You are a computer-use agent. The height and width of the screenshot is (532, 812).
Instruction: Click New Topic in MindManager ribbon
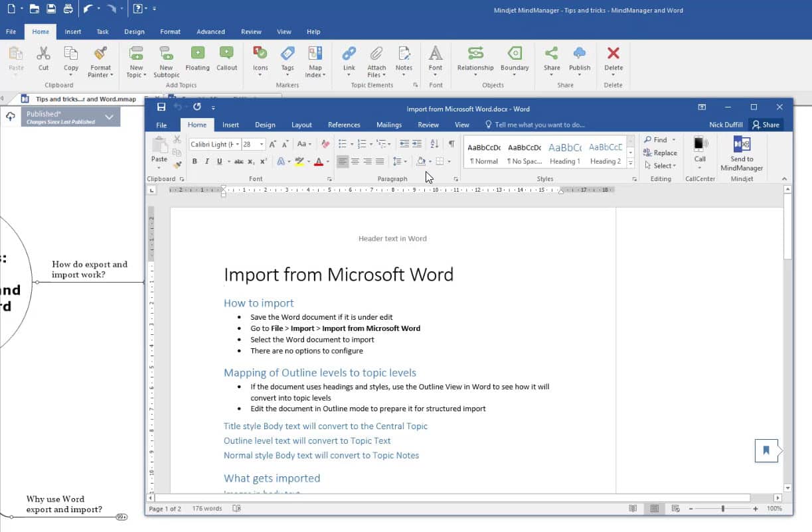[x=136, y=62]
